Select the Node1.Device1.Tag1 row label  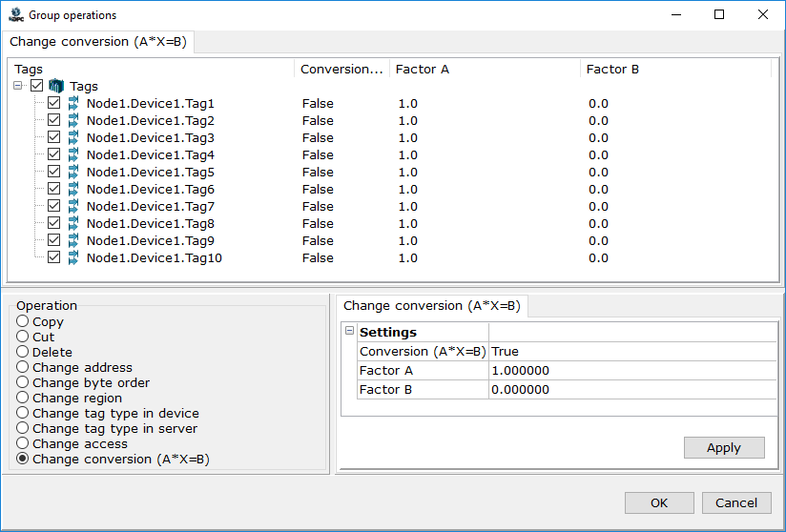click(x=151, y=104)
